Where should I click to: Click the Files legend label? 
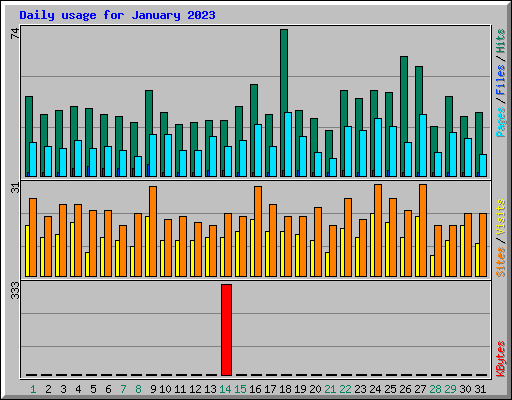[500, 80]
